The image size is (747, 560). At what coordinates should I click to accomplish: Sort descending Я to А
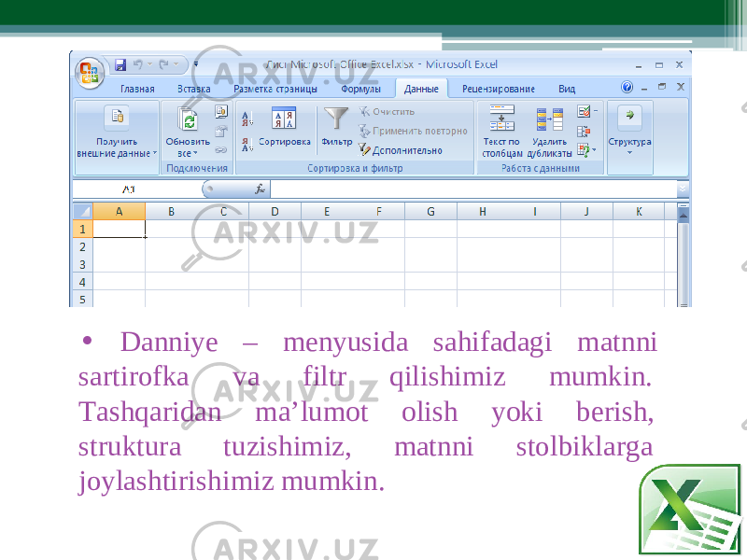click(247, 145)
